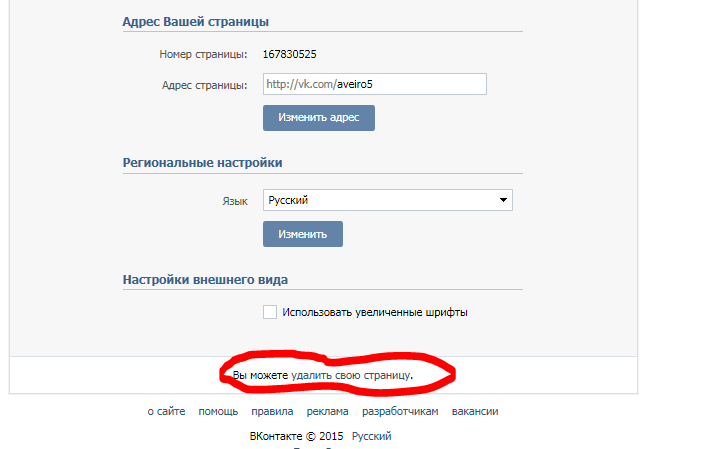Click the page number 167830525

pyautogui.click(x=290, y=54)
